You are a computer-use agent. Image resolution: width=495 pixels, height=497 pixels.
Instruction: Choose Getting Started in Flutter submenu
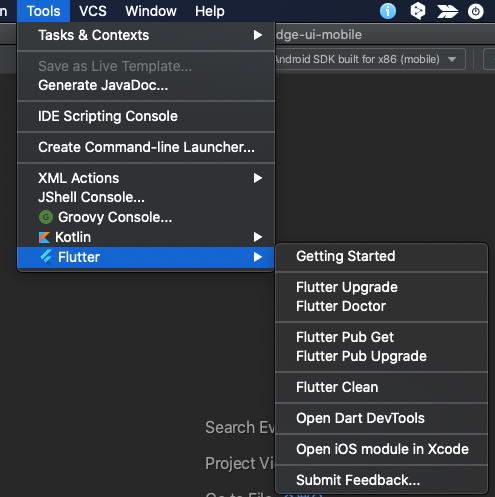click(x=382, y=256)
